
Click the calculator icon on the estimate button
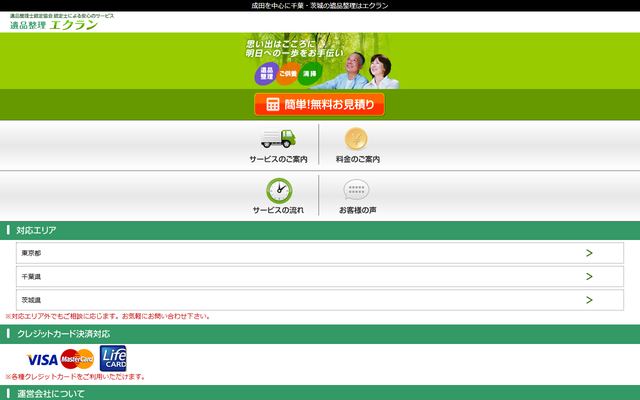273,104
